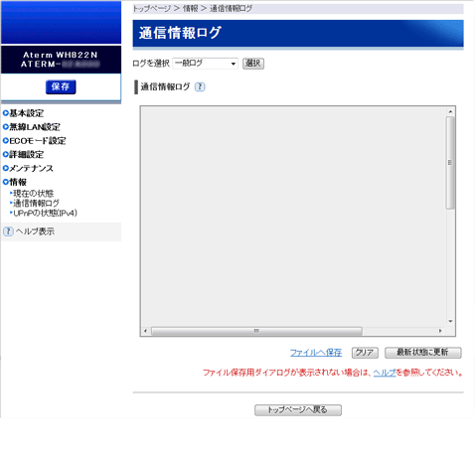This screenshot has width=476, height=459.
Task: Open UPnPの状態(IPv4) page
Action: (45, 213)
